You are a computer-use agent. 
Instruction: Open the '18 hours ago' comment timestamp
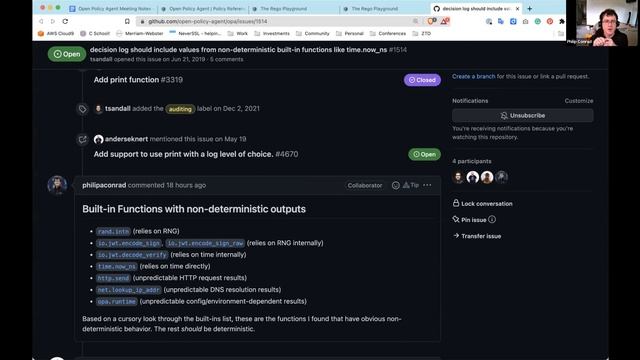click(186, 185)
